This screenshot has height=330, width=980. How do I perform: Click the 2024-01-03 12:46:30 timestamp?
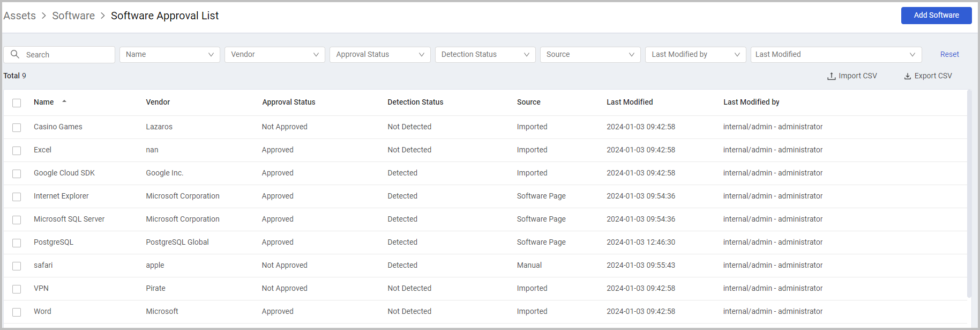641,242
